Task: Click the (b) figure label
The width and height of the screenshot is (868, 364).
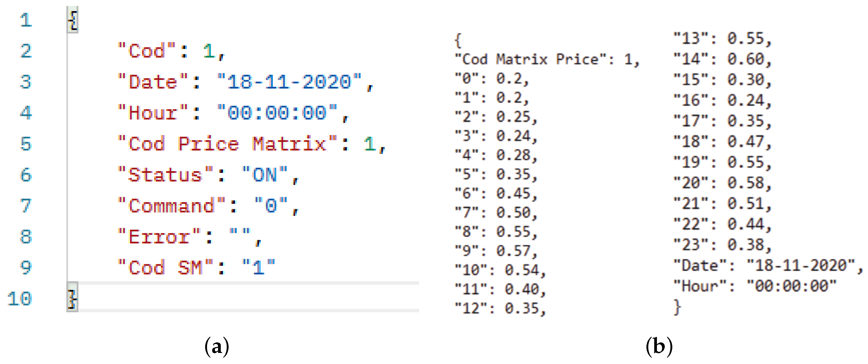Action: point(659,347)
